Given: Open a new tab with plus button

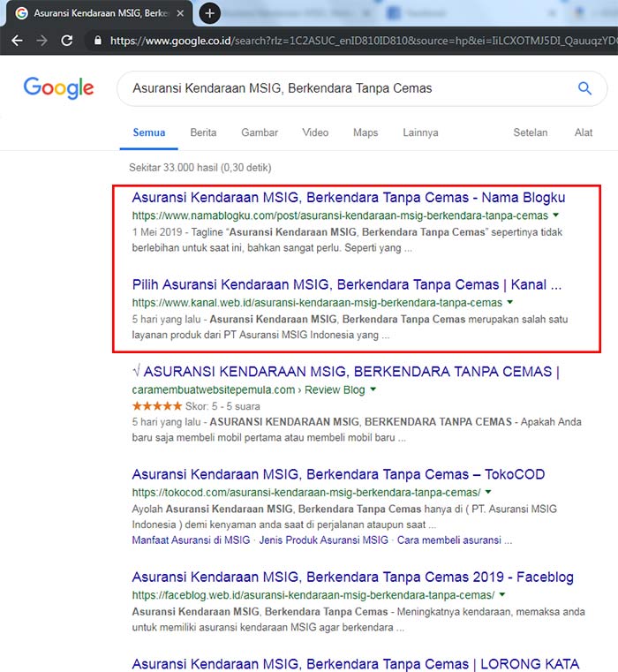Looking at the screenshot, I should tap(209, 13).
